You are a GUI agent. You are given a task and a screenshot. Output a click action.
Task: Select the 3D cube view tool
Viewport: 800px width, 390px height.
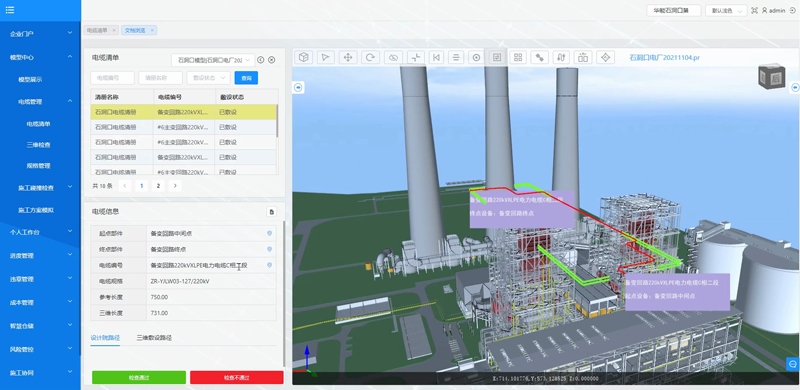pos(304,57)
